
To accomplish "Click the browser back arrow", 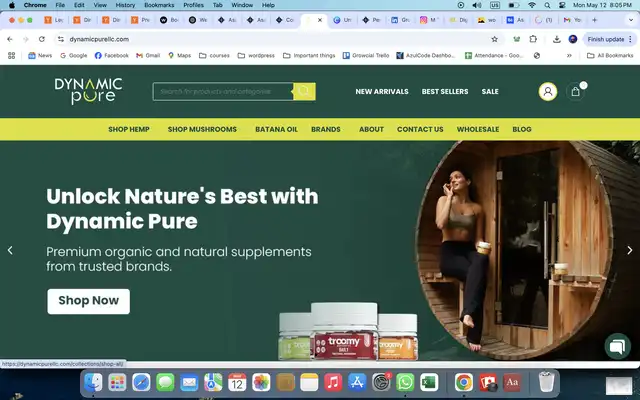I will [10, 39].
